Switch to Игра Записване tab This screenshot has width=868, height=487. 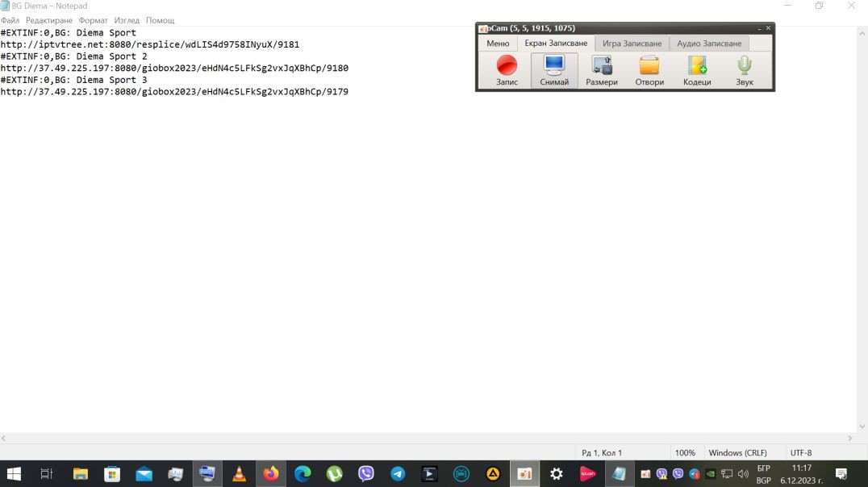(632, 44)
